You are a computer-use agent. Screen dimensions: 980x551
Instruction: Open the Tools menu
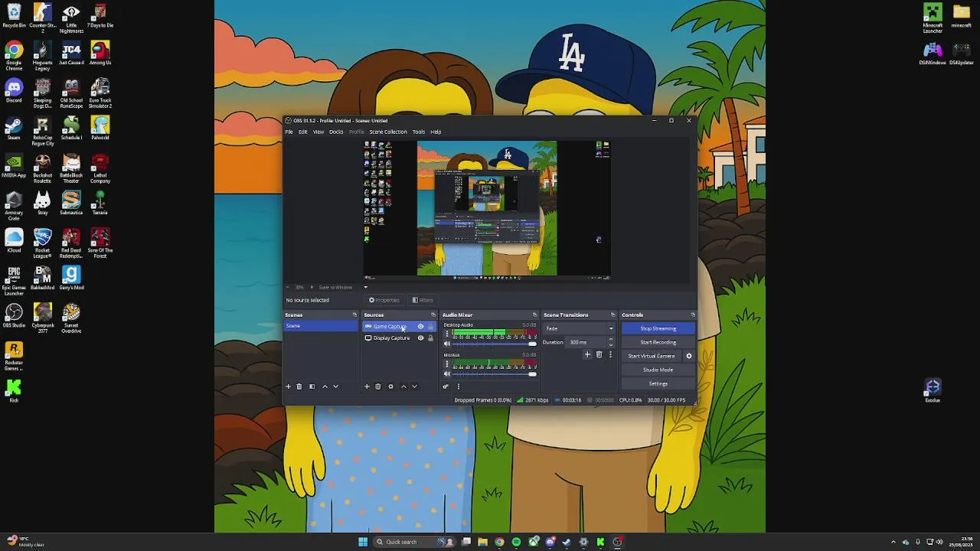tap(419, 132)
